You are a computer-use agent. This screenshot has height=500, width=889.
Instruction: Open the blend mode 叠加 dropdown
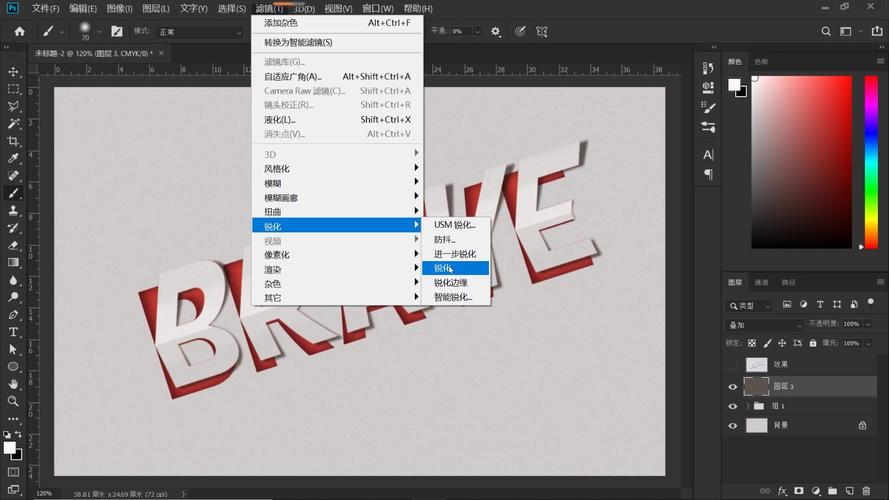click(764, 325)
